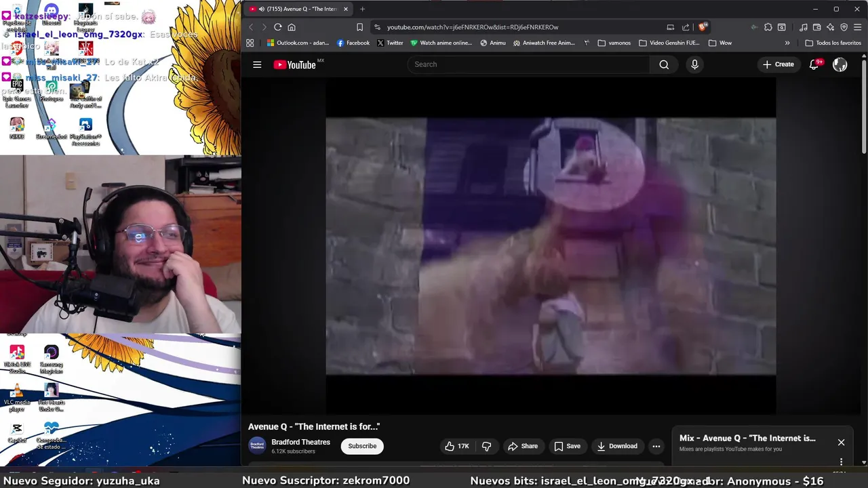The width and height of the screenshot is (868, 488).
Task: Click the video title text
Action: (314, 426)
